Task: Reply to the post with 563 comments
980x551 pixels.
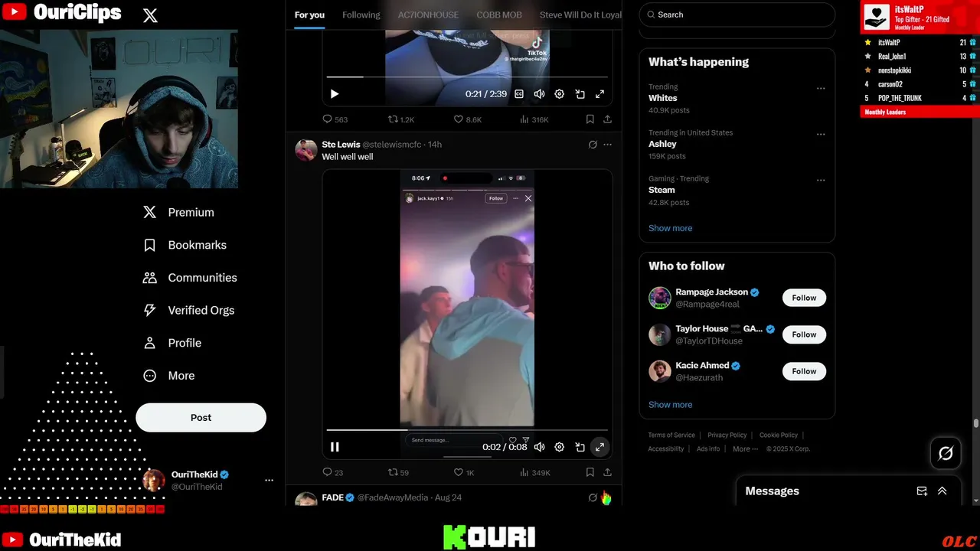Action: [x=335, y=119]
